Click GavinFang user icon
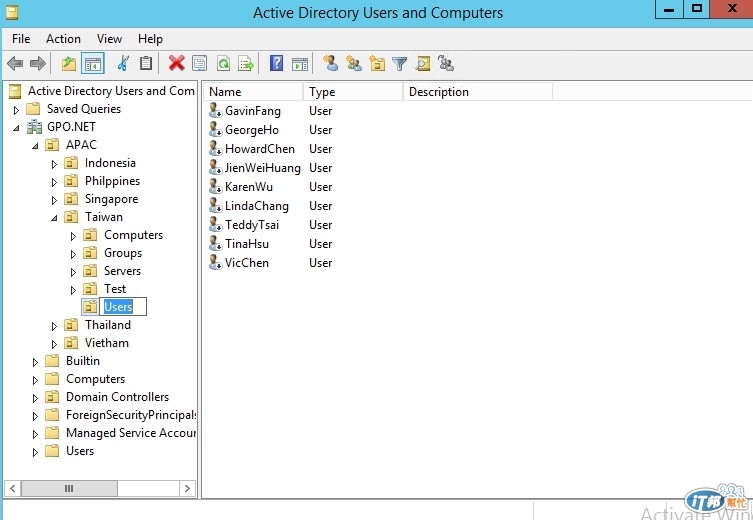The image size is (753, 520). pos(216,110)
